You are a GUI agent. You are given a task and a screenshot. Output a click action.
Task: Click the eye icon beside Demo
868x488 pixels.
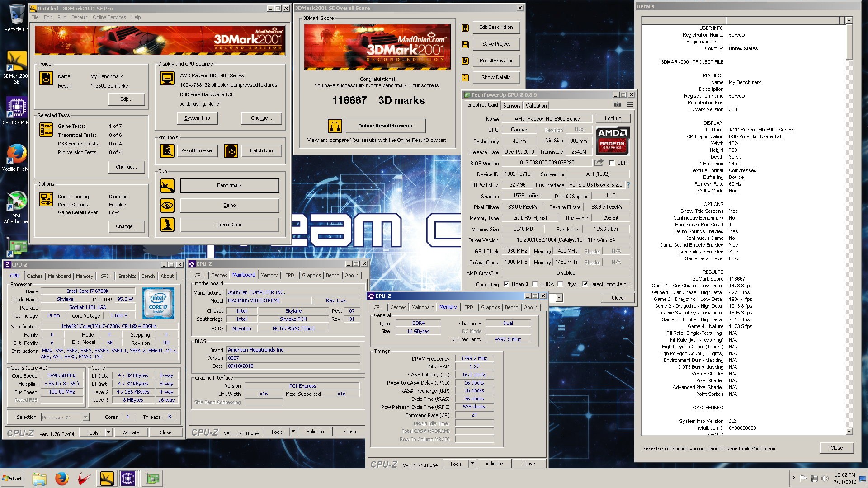point(167,206)
